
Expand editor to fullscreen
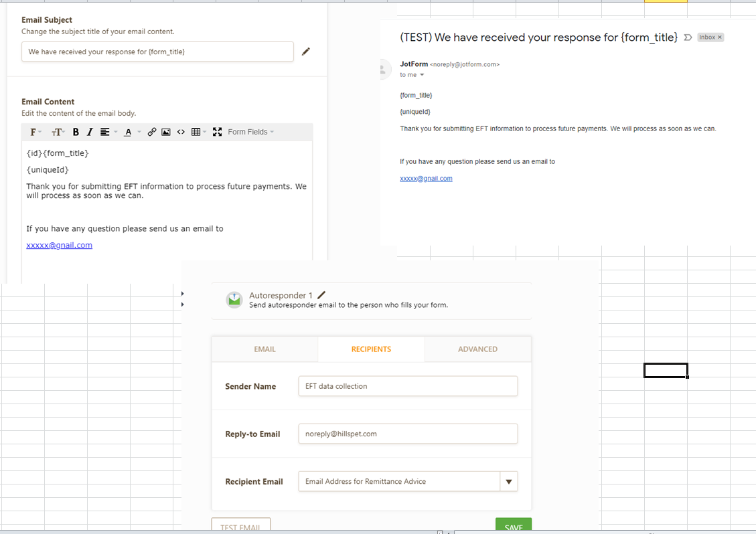[218, 132]
